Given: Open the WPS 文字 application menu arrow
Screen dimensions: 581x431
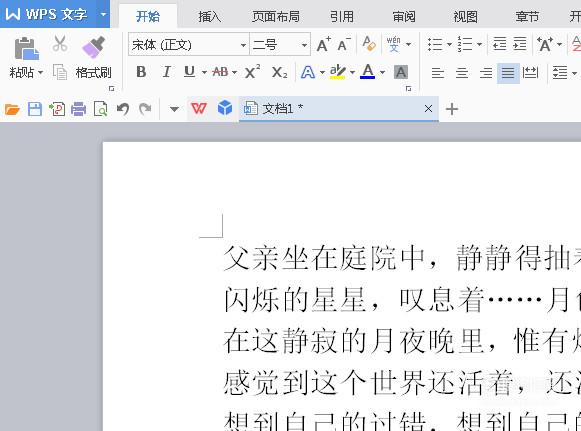Looking at the screenshot, I should point(103,14).
